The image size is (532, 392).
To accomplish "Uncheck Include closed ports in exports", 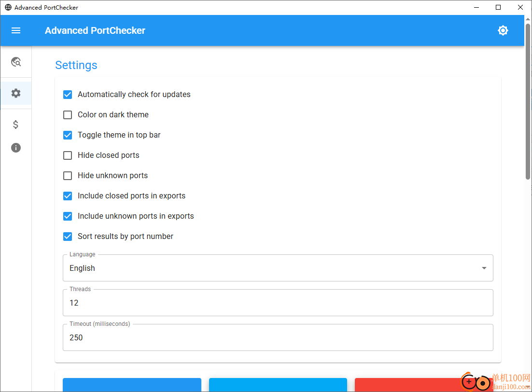I will tap(68, 196).
